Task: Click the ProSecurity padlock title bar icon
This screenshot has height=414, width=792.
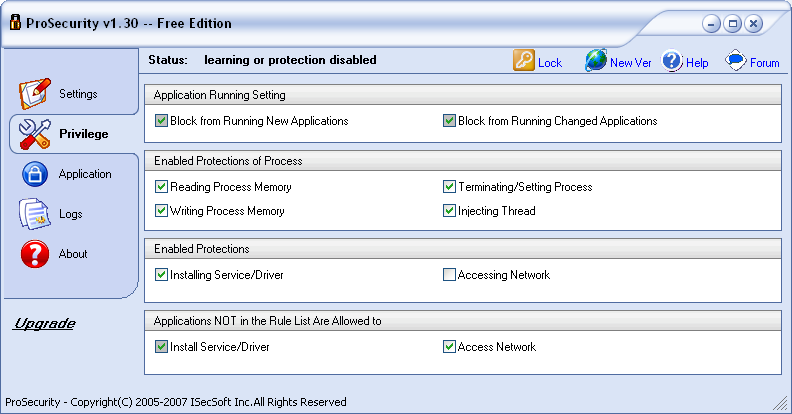Action: point(16,22)
